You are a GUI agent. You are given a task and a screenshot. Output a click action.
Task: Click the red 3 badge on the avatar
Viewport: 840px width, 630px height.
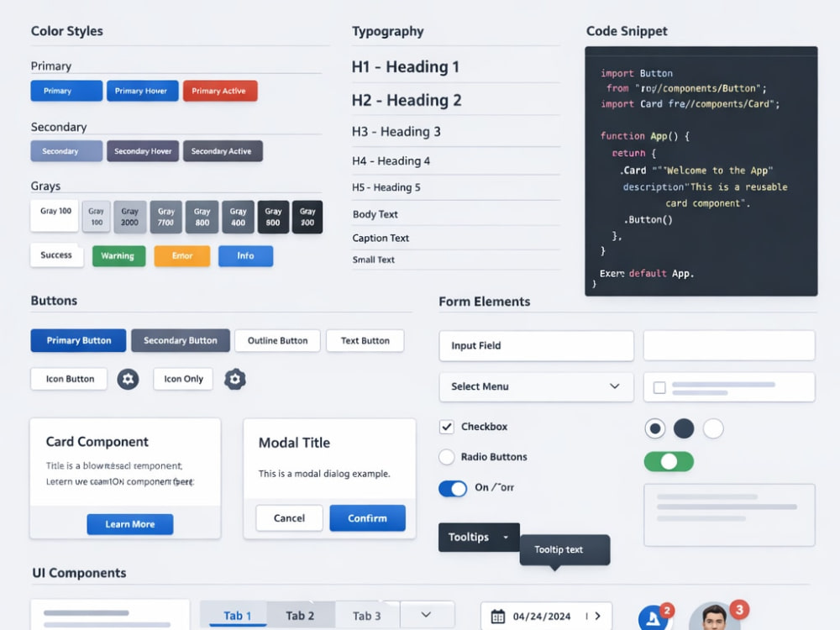pyautogui.click(x=739, y=609)
